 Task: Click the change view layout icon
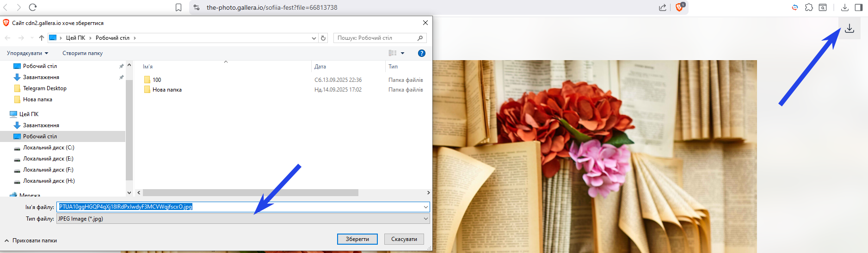point(393,53)
